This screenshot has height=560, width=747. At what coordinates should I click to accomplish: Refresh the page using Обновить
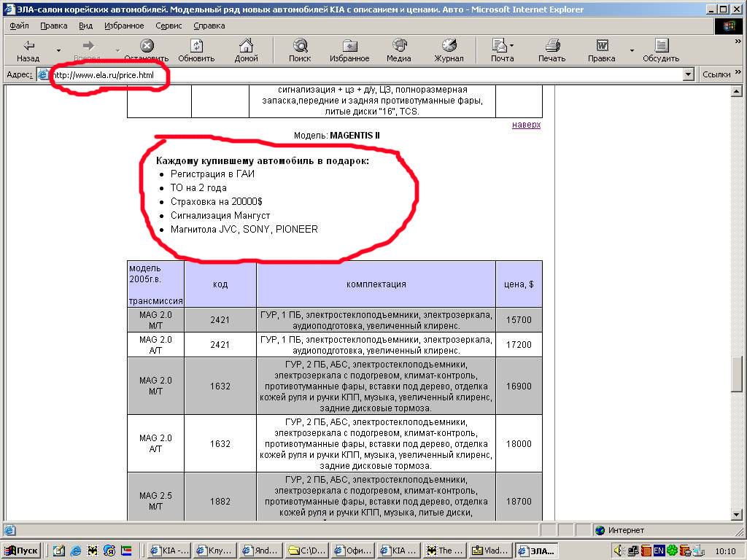pyautogui.click(x=196, y=50)
